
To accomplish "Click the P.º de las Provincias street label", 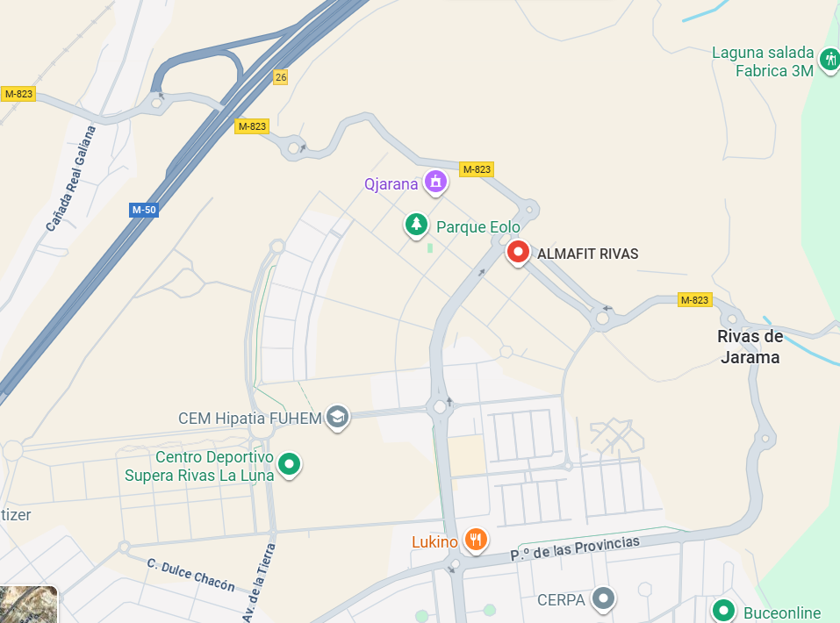I will pos(575,548).
